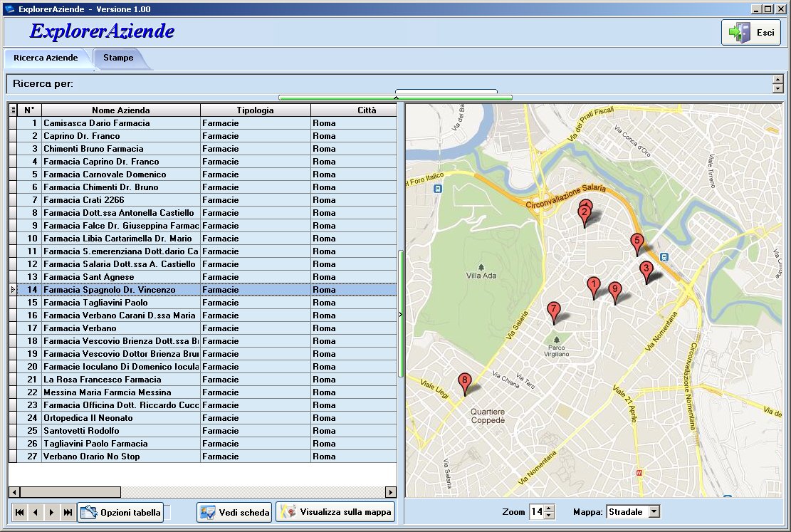Select Ortopedica Il Neonato row
This screenshot has height=532, width=791.
point(203,418)
